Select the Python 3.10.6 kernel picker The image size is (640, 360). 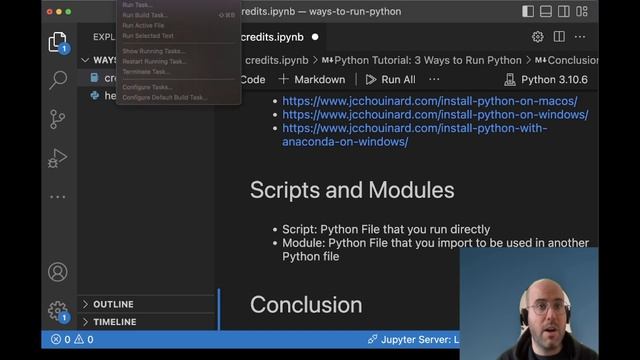(546, 80)
